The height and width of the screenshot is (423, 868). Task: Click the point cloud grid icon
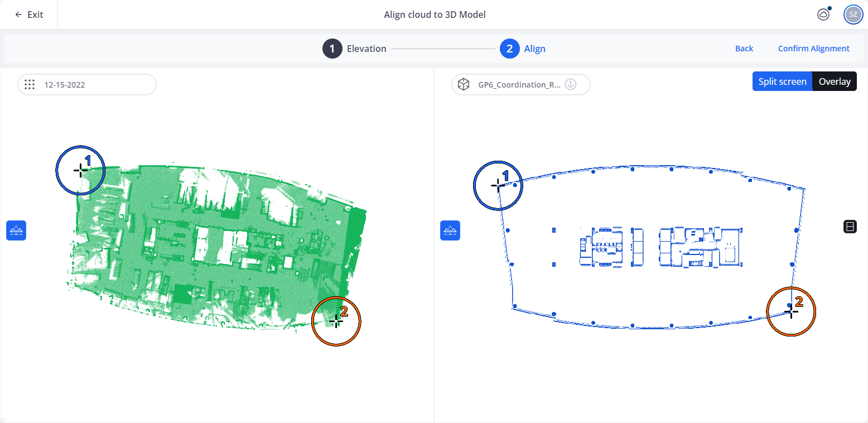(30, 85)
